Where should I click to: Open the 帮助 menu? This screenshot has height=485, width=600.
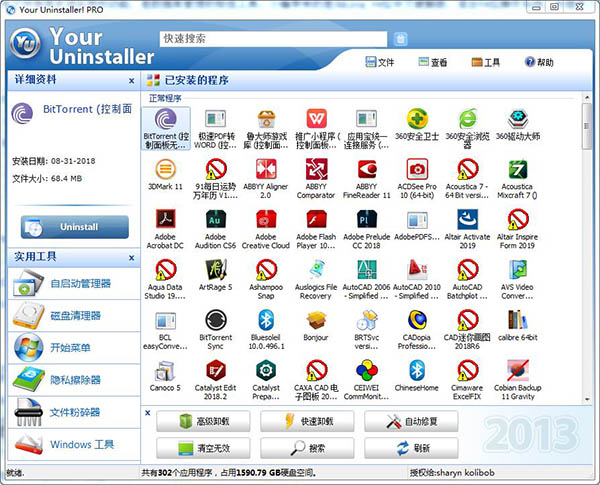pyautogui.click(x=539, y=62)
